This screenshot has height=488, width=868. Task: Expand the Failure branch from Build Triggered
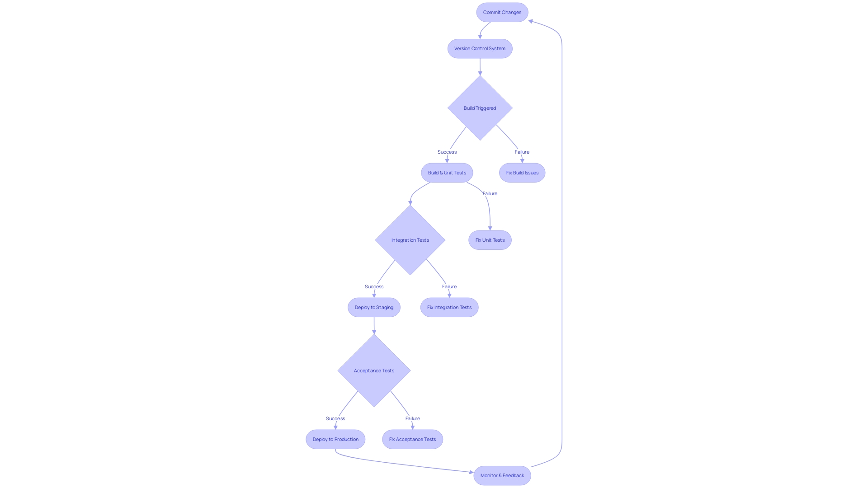pos(522,172)
